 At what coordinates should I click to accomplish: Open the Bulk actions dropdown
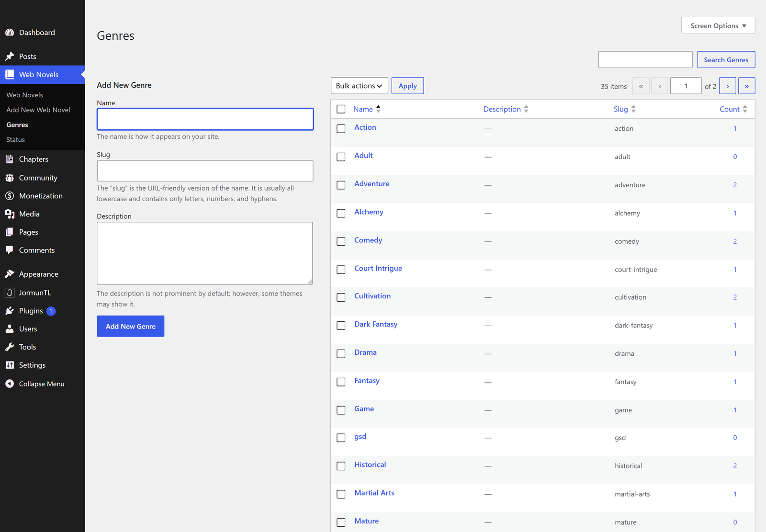[360, 86]
